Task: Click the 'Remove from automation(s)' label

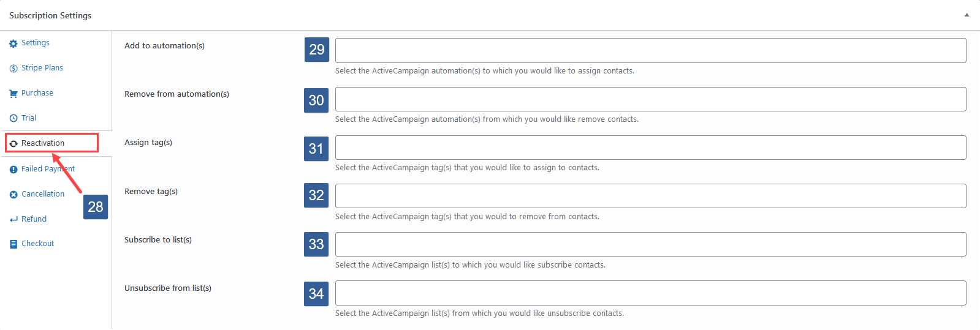Action: (x=177, y=94)
